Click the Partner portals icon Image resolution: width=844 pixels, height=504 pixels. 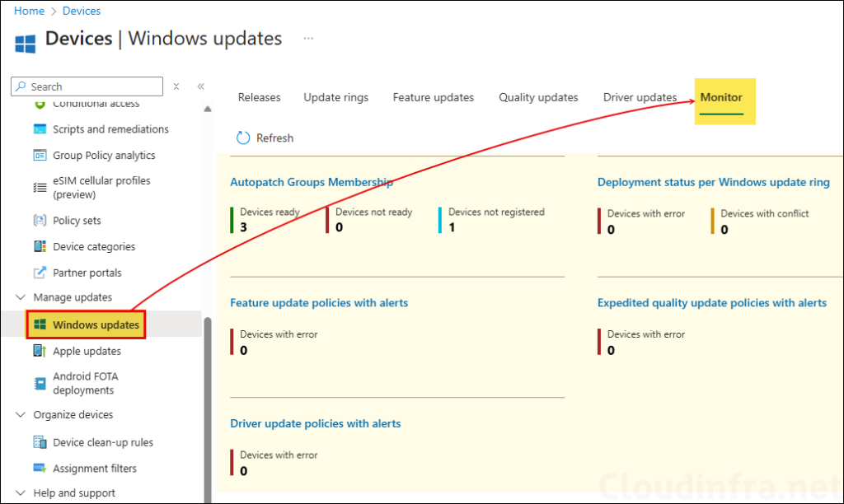(x=40, y=273)
